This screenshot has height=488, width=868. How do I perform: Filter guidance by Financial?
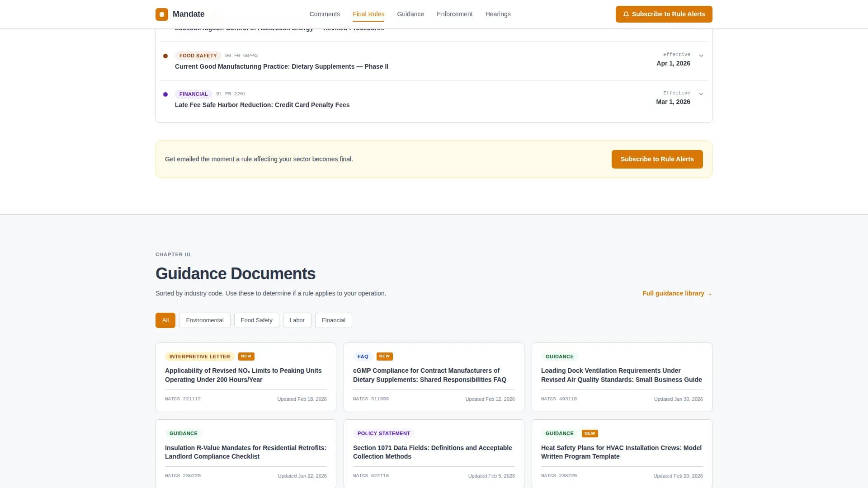[333, 320]
